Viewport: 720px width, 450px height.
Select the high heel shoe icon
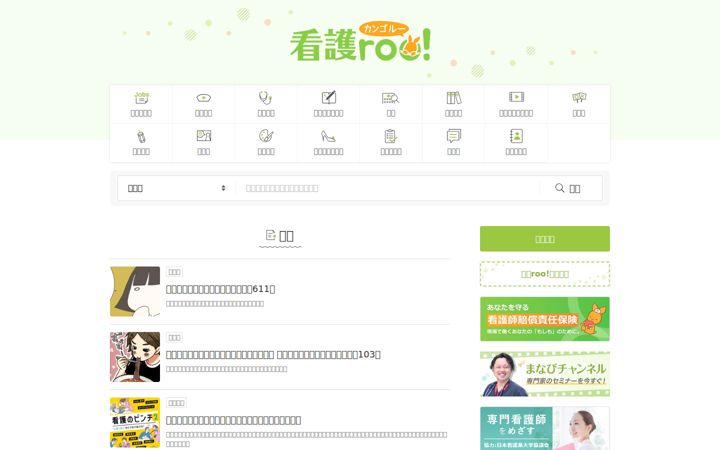click(x=328, y=136)
